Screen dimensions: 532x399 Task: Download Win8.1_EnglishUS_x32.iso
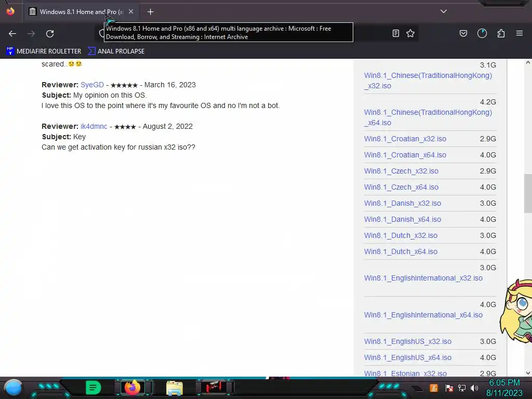tap(407, 341)
